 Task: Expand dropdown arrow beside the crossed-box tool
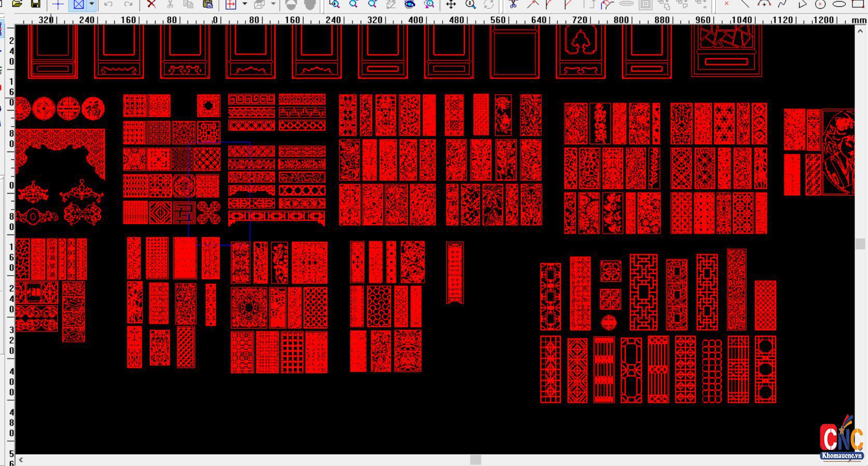[x=92, y=5]
